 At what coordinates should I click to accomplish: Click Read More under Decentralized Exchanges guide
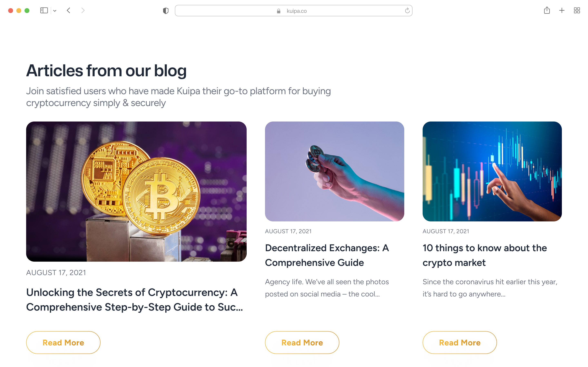tap(302, 342)
